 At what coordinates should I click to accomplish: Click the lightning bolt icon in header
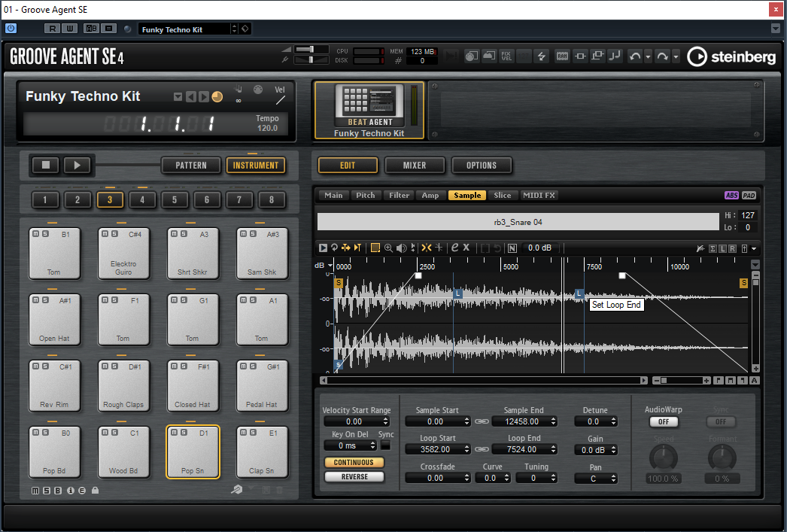(x=541, y=56)
